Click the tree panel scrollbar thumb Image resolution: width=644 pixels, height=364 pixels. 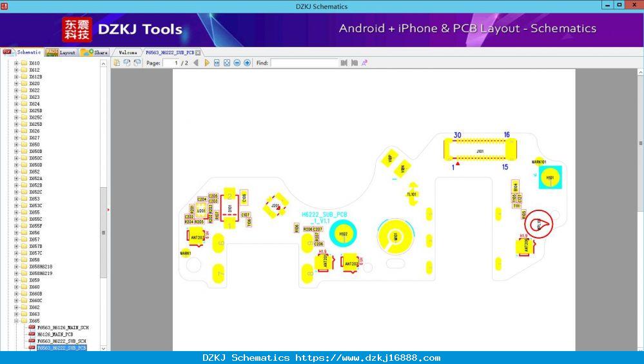(x=104, y=232)
